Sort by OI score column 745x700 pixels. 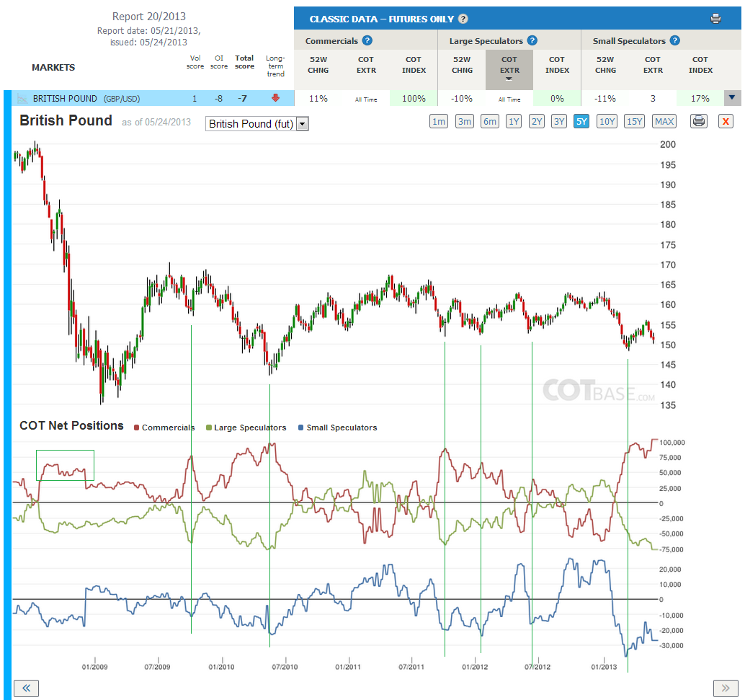point(218,62)
